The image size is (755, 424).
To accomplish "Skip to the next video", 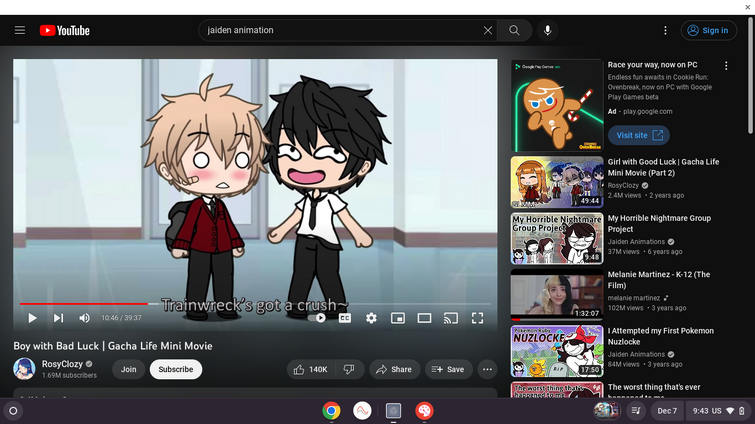I will tap(58, 318).
